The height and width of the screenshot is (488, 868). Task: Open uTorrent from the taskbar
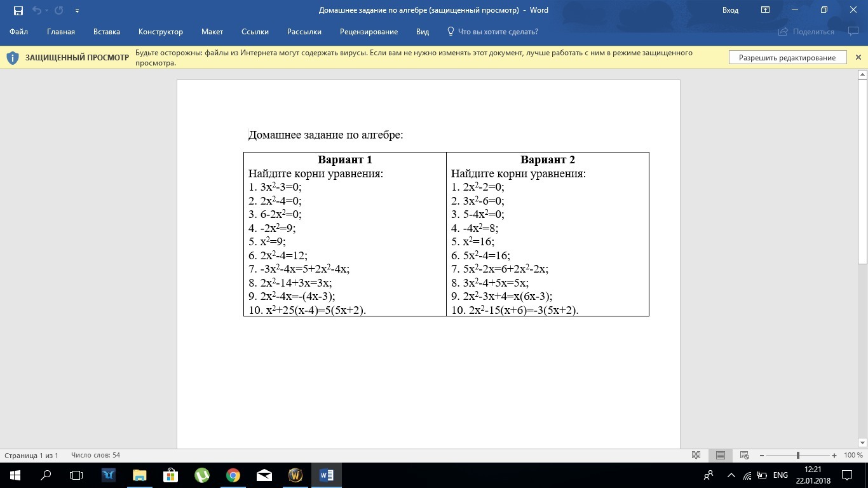point(202,475)
